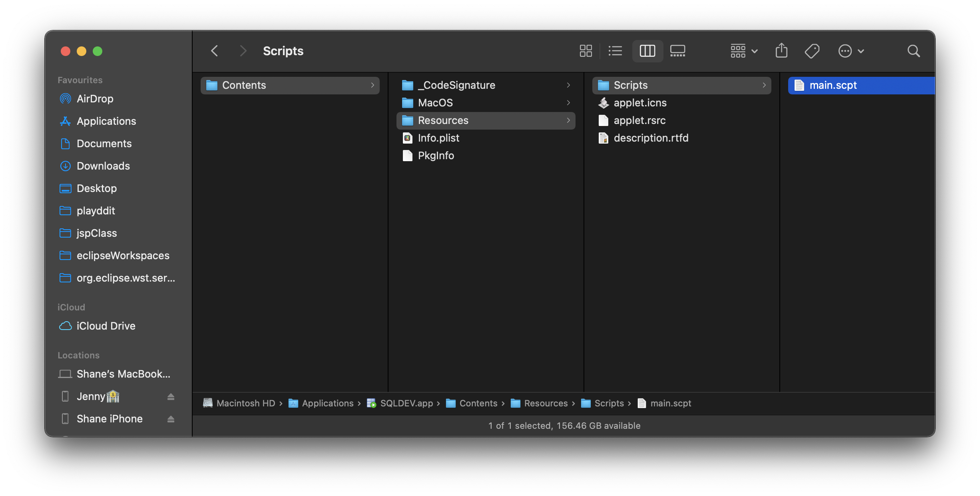Eject Shane iPhone

point(171,419)
